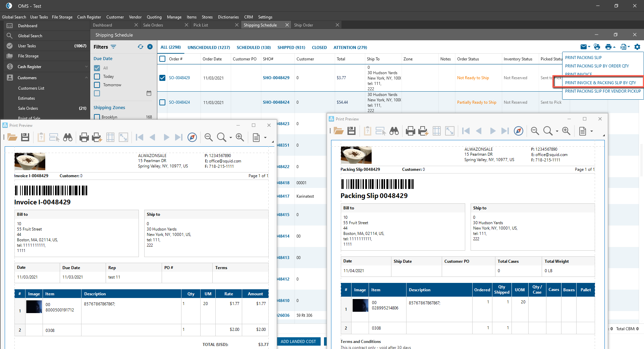Click the print icon in Invoice preview toolbar
Screen dimensions: 644x349
coord(84,137)
